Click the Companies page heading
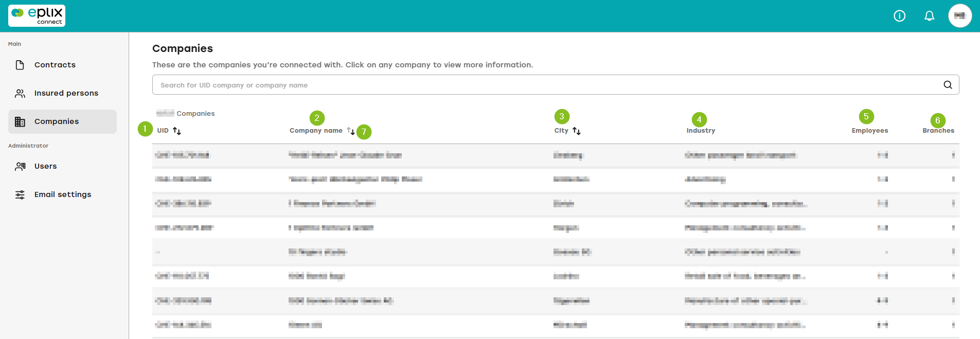 tap(183, 48)
